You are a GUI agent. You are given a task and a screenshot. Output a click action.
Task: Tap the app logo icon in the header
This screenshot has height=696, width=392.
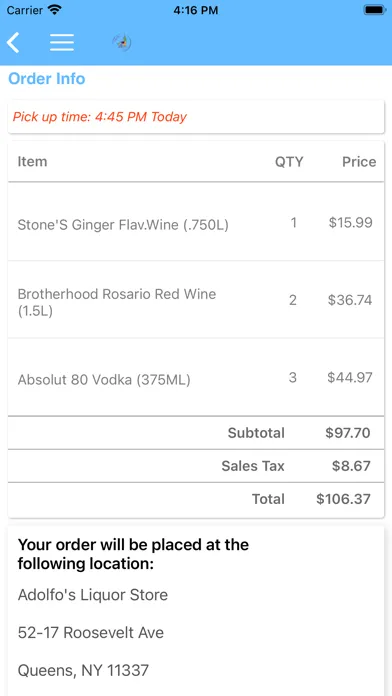tap(122, 43)
